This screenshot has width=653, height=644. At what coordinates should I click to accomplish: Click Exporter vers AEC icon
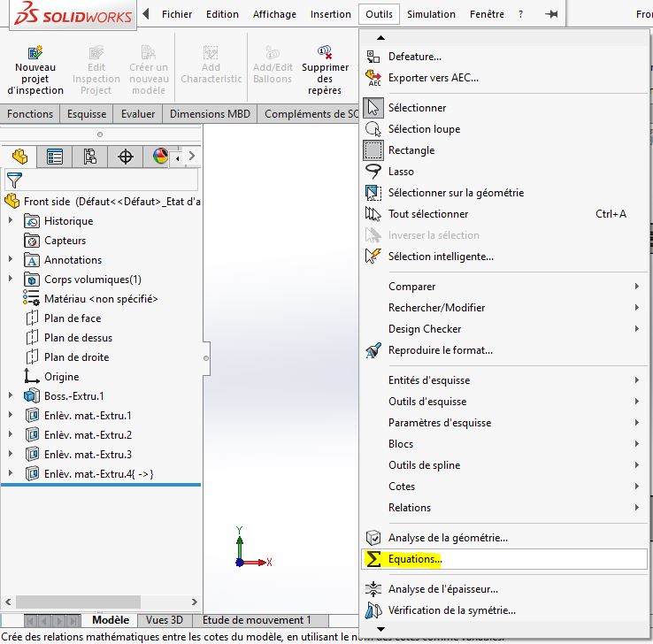[x=373, y=78]
